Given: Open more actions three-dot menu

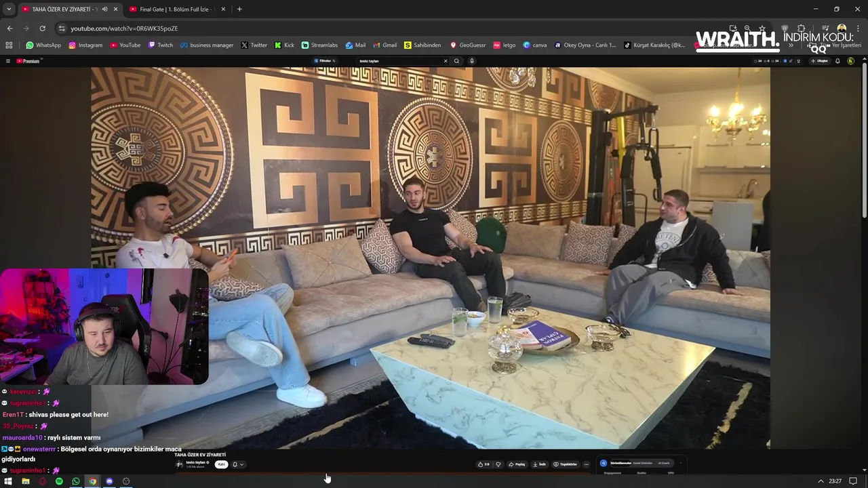Looking at the screenshot, I should point(587,464).
